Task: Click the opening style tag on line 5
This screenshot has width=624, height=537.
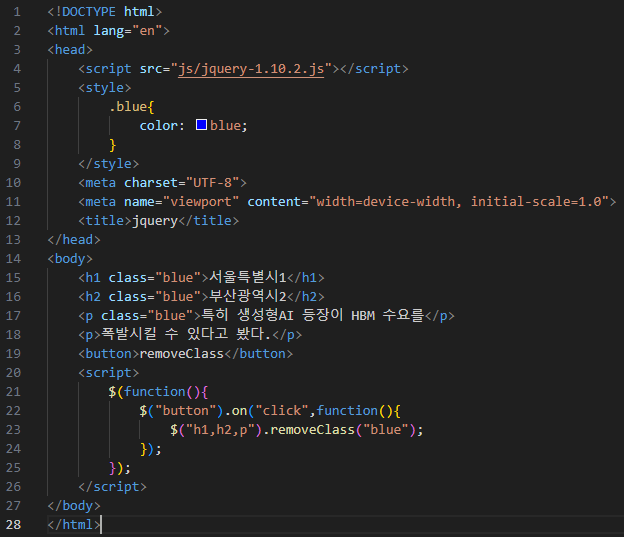Action: 105,88
